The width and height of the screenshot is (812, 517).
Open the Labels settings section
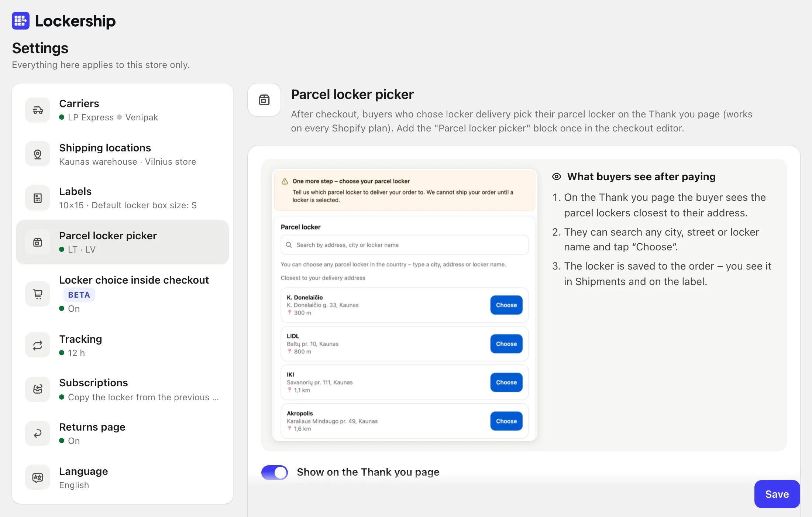click(123, 198)
